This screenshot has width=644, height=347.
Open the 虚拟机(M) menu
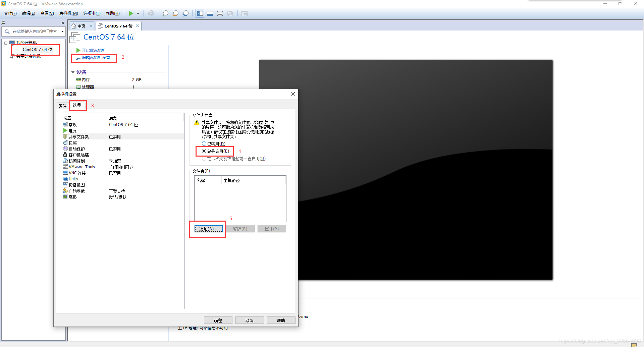(x=68, y=13)
